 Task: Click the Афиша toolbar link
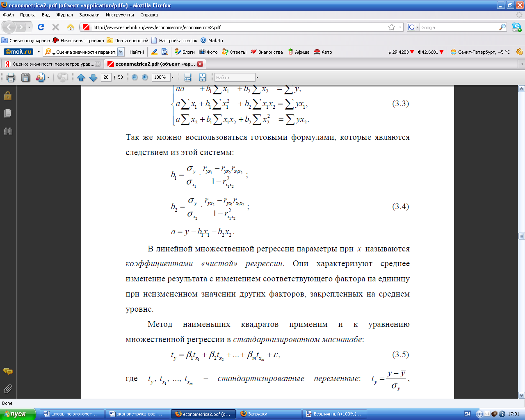tap(299, 52)
